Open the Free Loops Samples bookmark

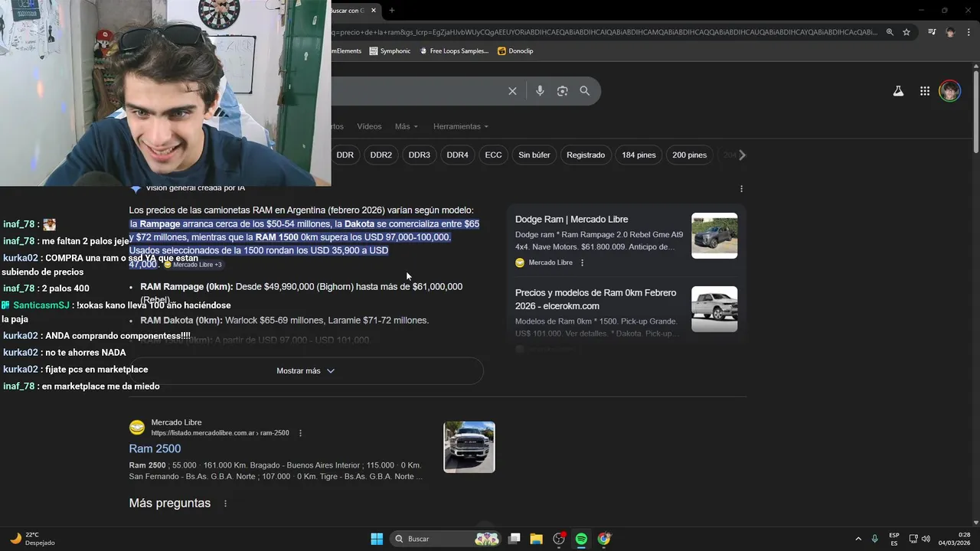[x=453, y=51]
